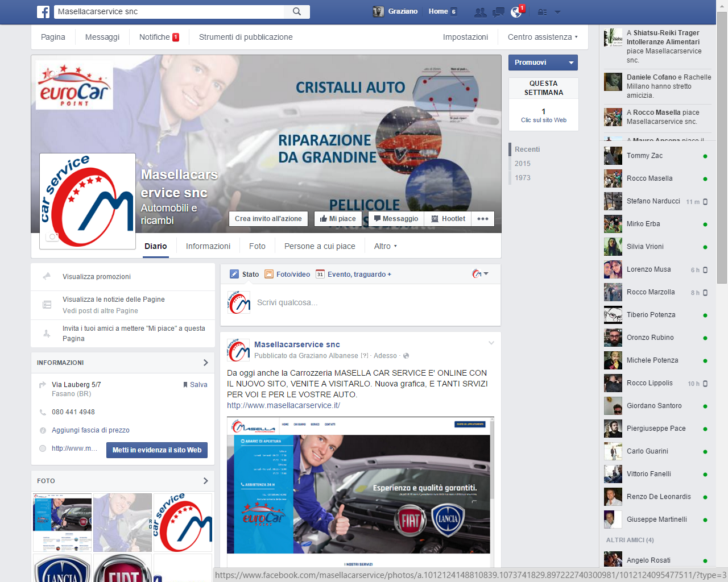Open Notifiche page menu
This screenshot has height=582, width=728.
pyautogui.click(x=159, y=37)
